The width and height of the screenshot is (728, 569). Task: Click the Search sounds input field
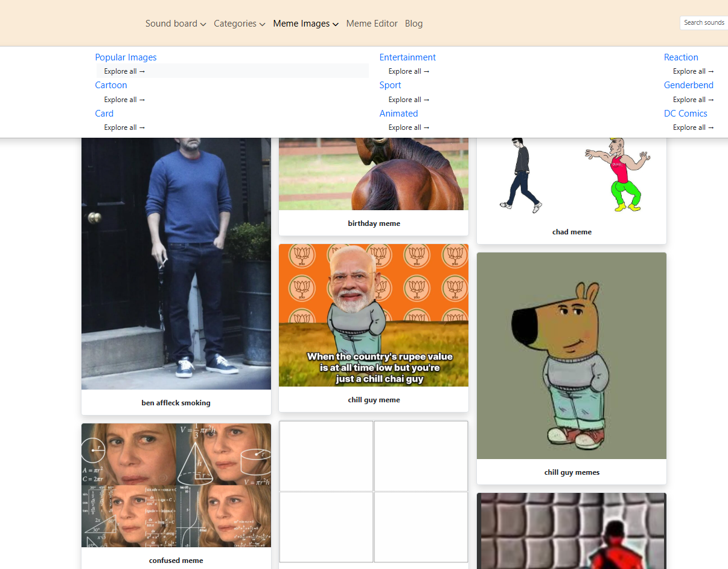coord(704,23)
